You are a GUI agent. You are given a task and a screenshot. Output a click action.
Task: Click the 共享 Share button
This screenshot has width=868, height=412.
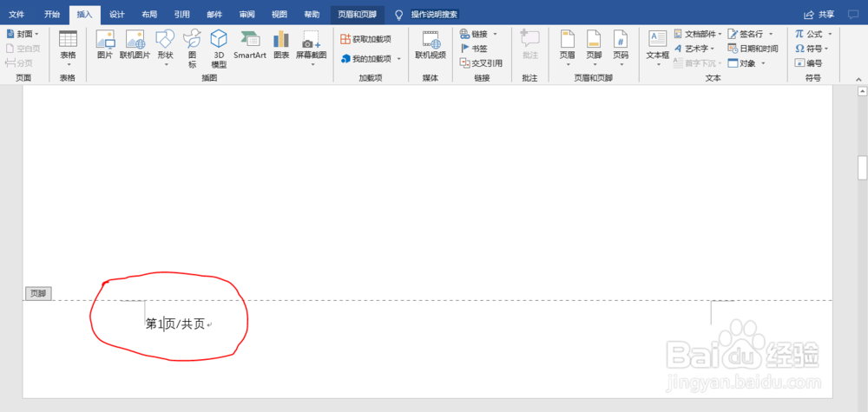819,15
